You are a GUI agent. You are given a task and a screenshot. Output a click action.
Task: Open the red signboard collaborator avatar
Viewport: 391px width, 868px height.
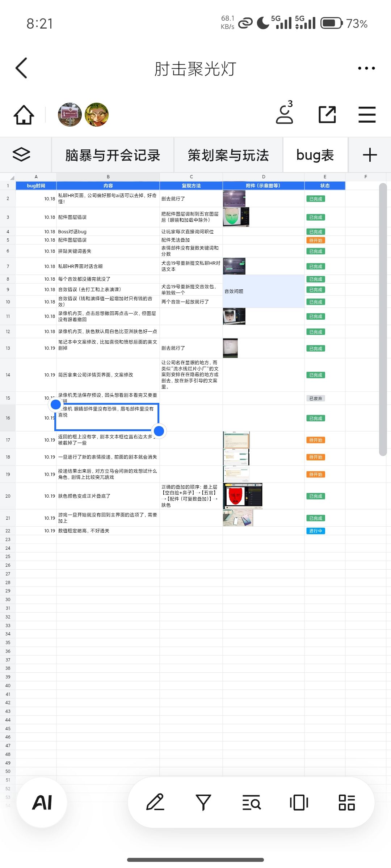[x=70, y=115]
